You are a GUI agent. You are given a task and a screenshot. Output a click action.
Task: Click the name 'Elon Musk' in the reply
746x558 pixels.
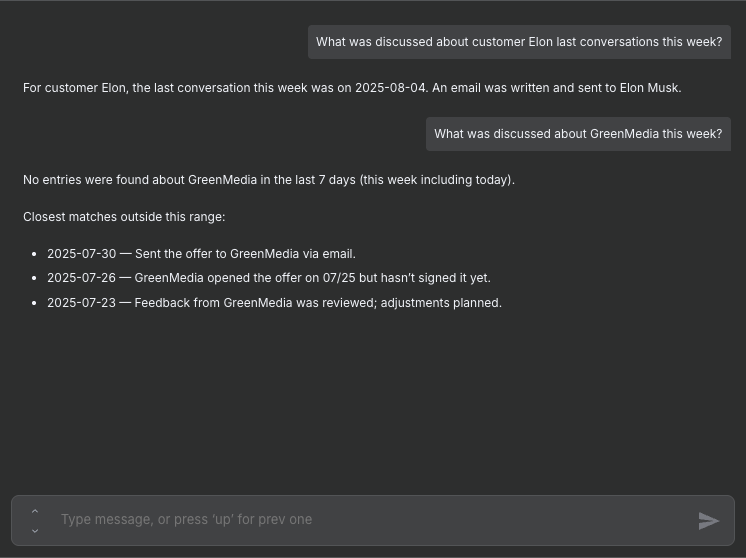[x=649, y=88]
